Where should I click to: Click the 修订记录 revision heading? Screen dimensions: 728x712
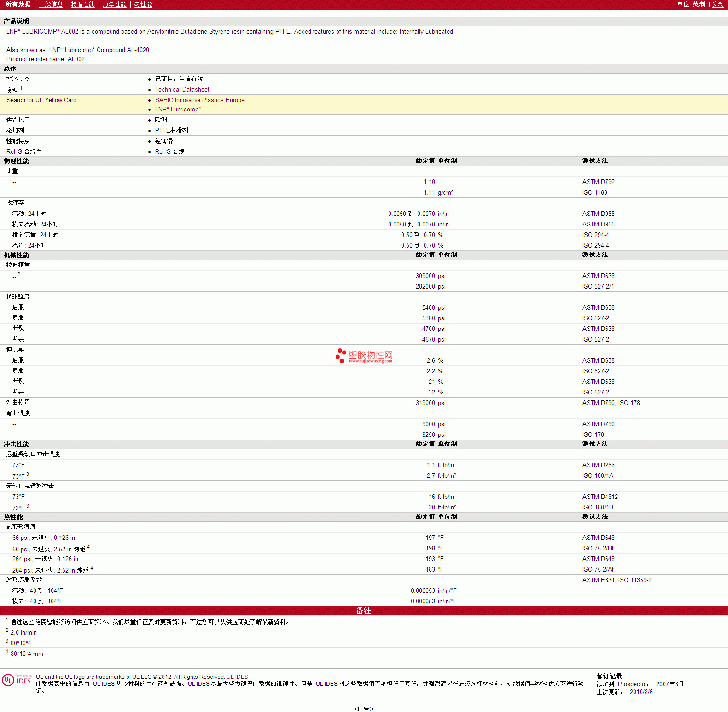(609, 677)
